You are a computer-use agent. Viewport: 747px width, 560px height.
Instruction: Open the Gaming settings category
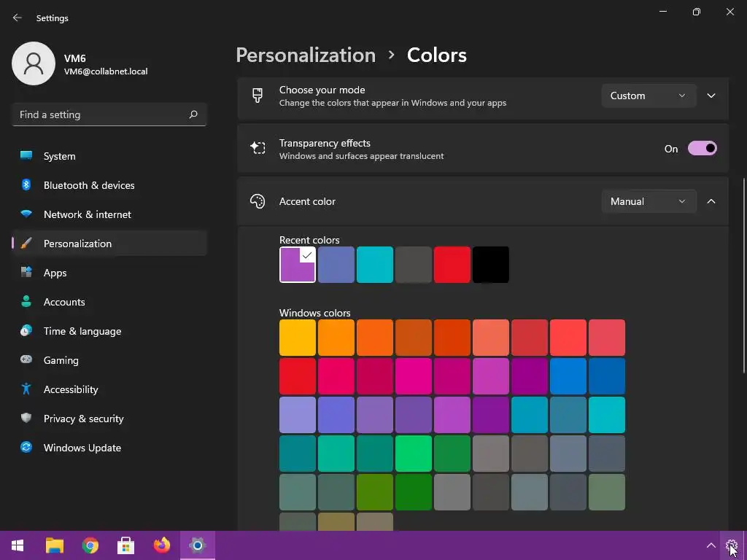pos(109,360)
